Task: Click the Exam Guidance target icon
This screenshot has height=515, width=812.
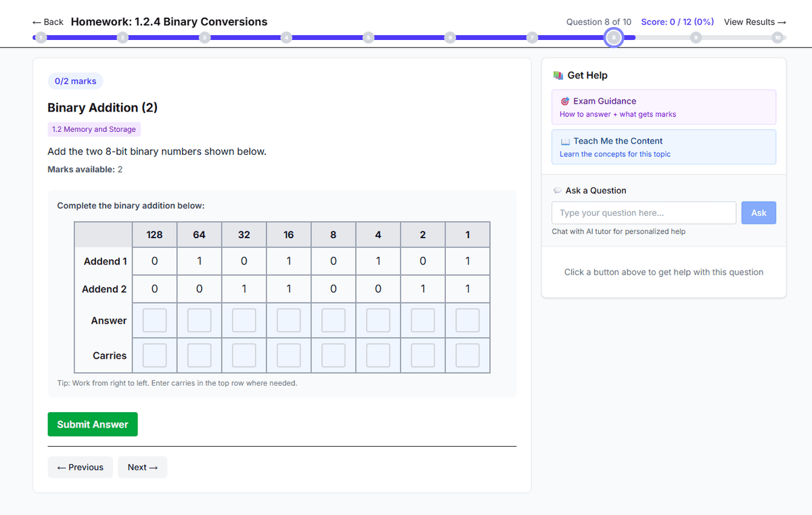Action: [x=566, y=101]
